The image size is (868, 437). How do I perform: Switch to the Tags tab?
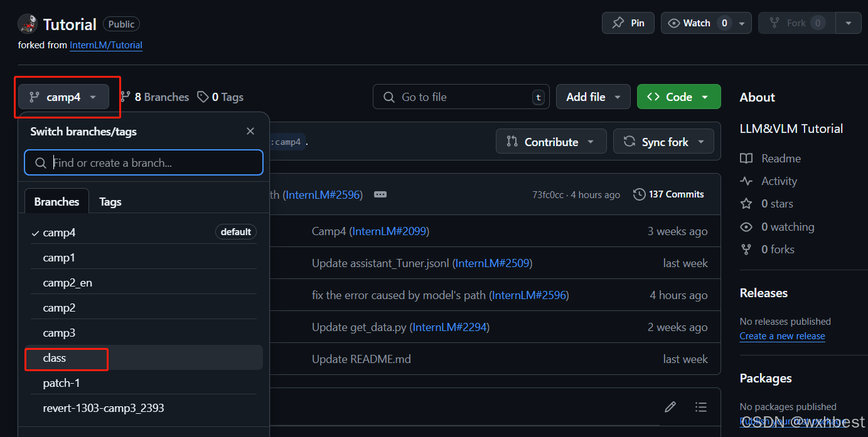[110, 202]
